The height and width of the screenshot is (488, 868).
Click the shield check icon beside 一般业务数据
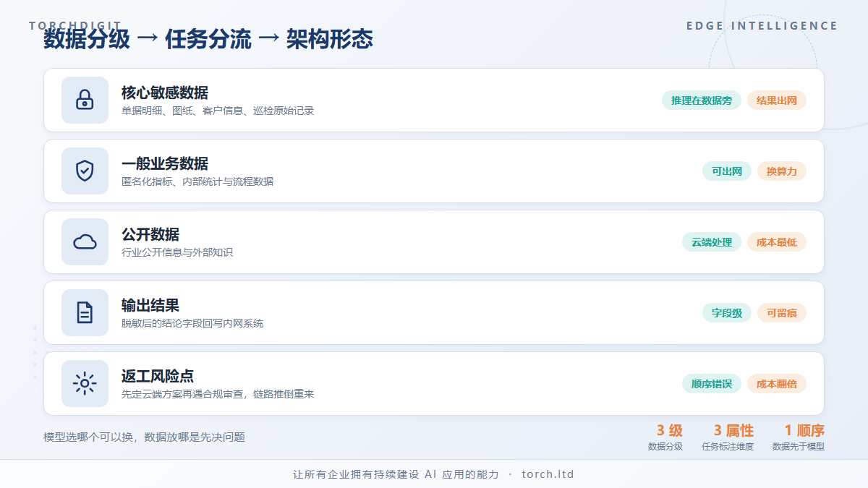85,171
